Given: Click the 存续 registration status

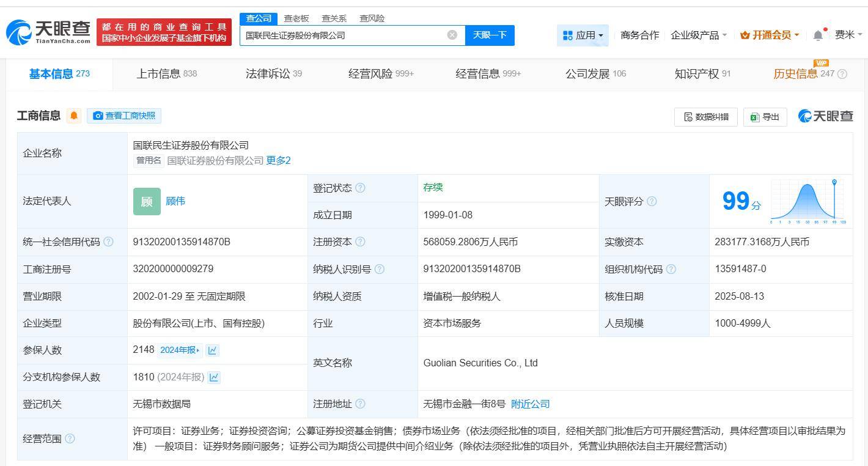Looking at the screenshot, I should 433,188.
